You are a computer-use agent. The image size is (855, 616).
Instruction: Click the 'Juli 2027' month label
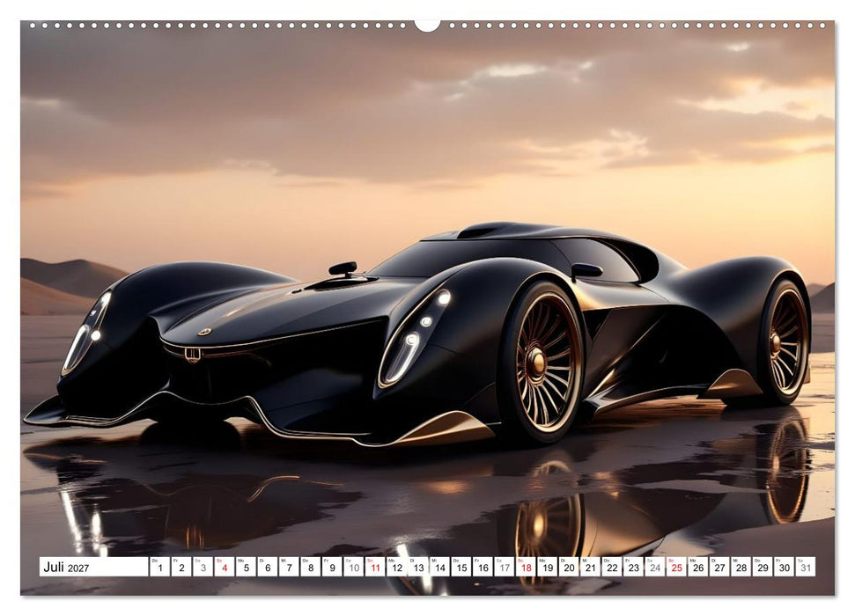pos(66,568)
